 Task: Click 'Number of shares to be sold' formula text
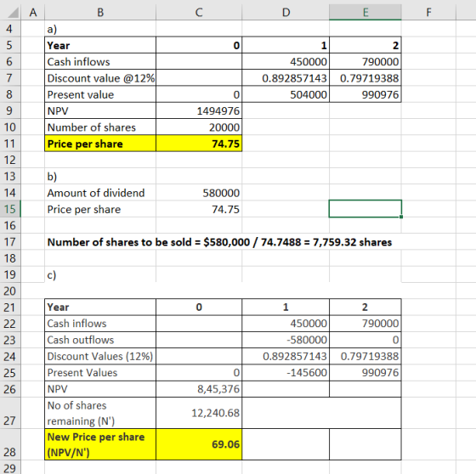pos(219,242)
